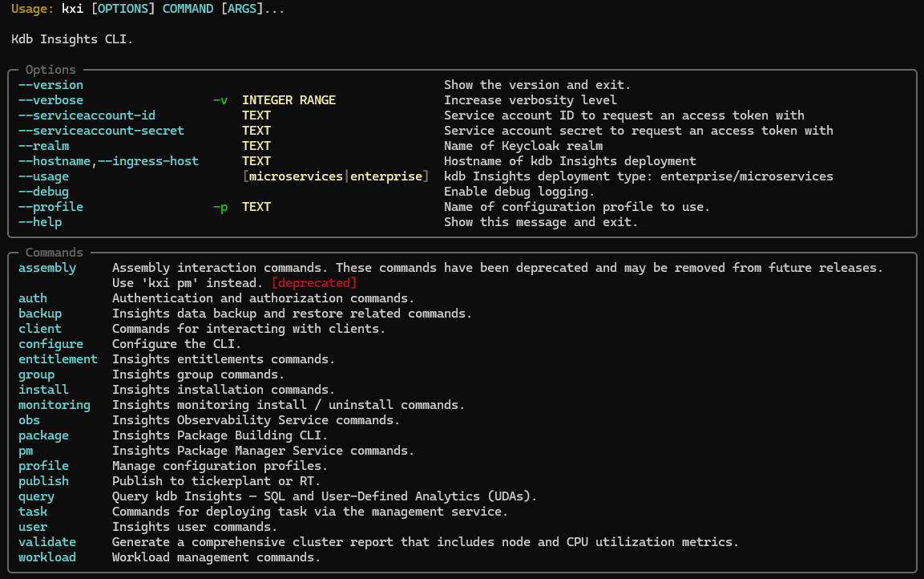Viewport: 924px width, 579px height.
Task: Click the OPTIONS word in the usage line
Action: click(x=123, y=9)
